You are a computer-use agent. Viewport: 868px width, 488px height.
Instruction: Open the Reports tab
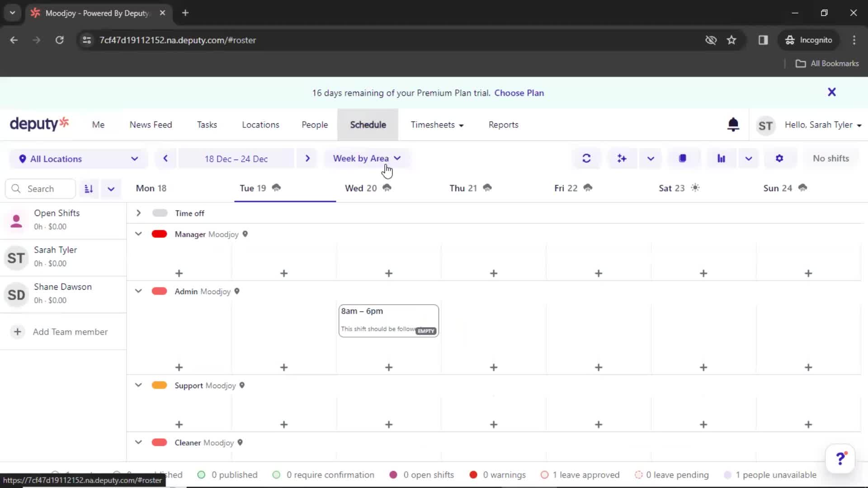503,125
